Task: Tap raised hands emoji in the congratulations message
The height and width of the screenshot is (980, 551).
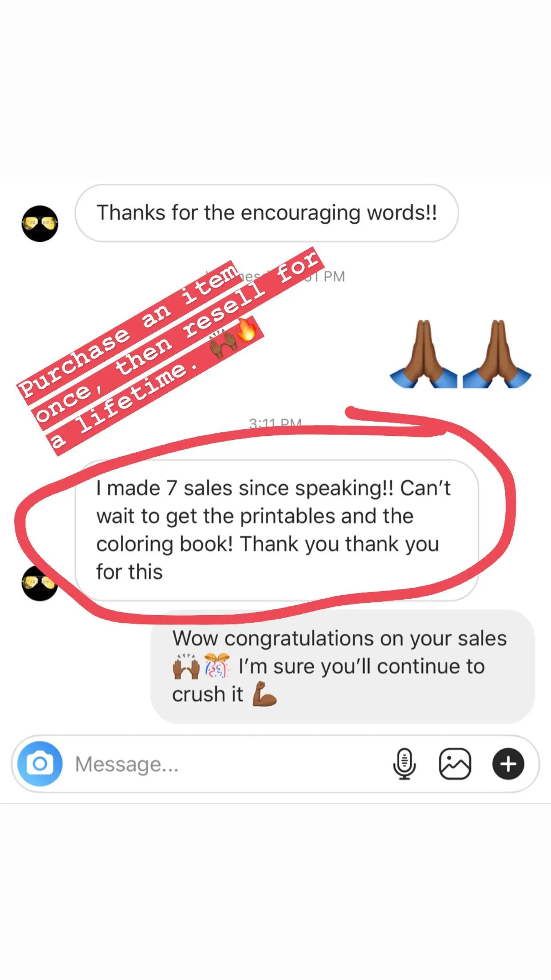Action: (x=186, y=666)
